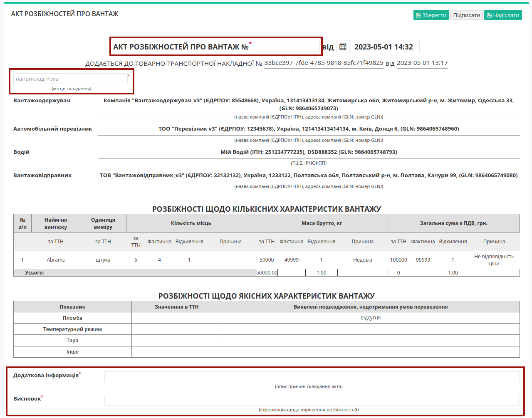Select the Недовіз reason cell
The width and height of the screenshot is (532, 418).
pyautogui.click(x=363, y=260)
